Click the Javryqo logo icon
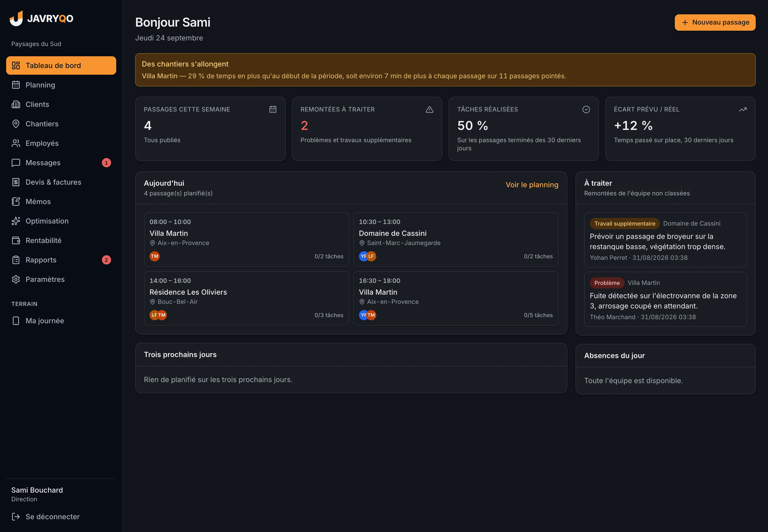768x532 pixels. pyautogui.click(x=16, y=18)
